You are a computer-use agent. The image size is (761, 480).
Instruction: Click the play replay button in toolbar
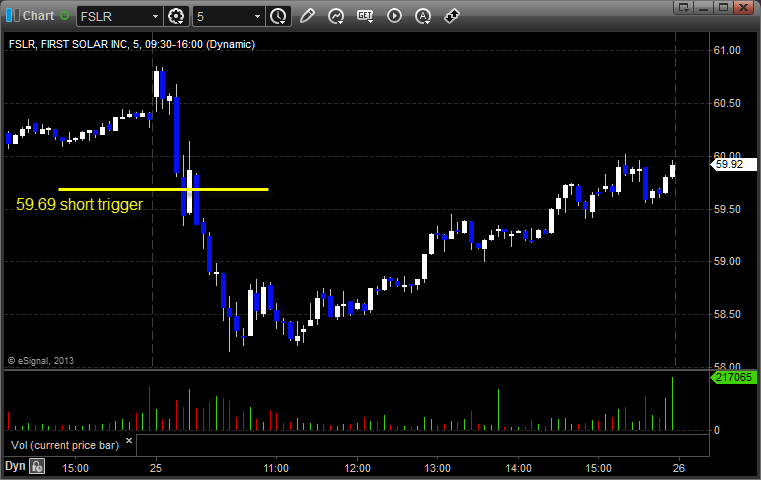394,16
